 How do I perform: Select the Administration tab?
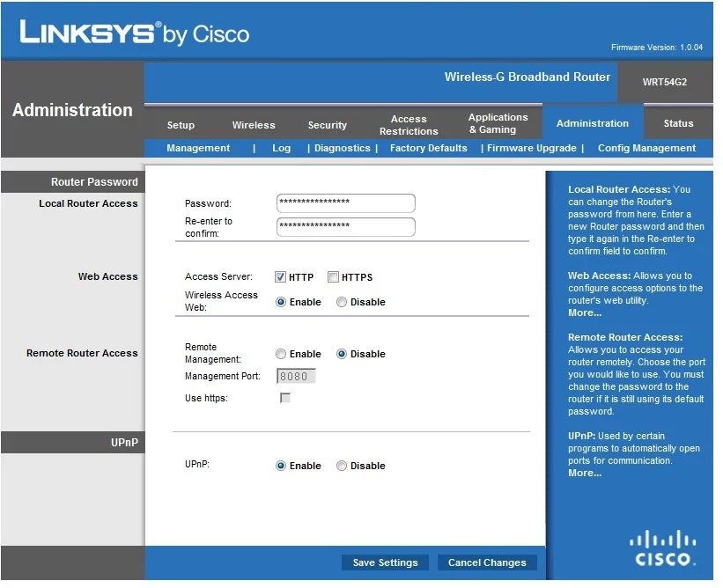pyautogui.click(x=593, y=123)
